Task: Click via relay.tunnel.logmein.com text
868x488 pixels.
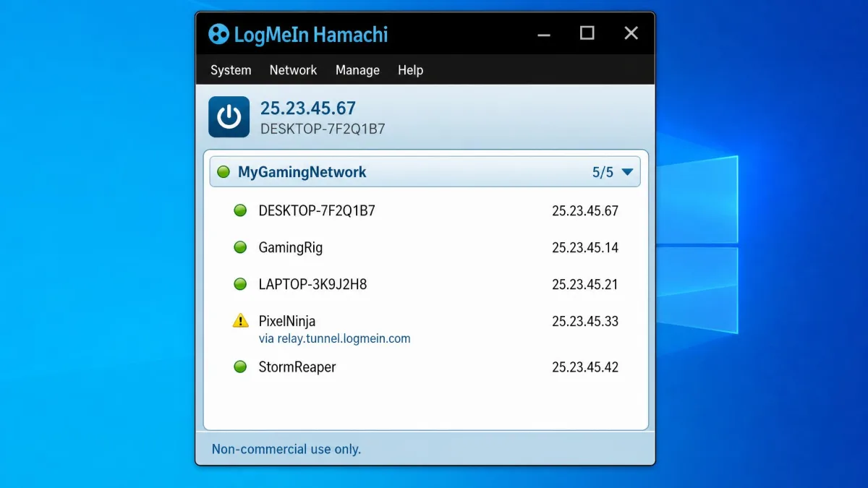Action: [334, 338]
